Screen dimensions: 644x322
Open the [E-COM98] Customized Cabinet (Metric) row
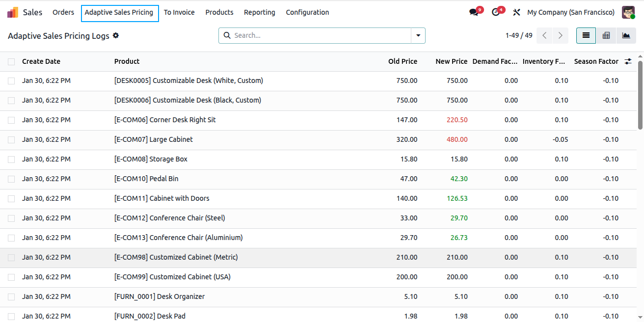click(319, 258)
